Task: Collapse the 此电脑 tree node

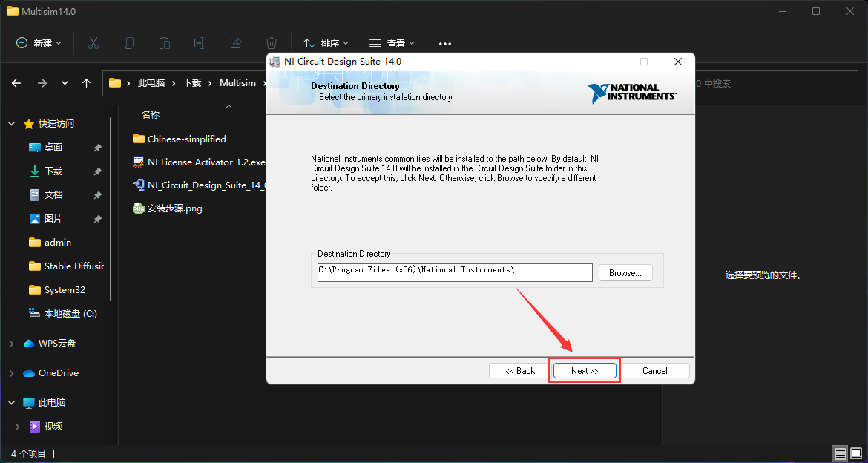Action: click(x=12, y=403)
